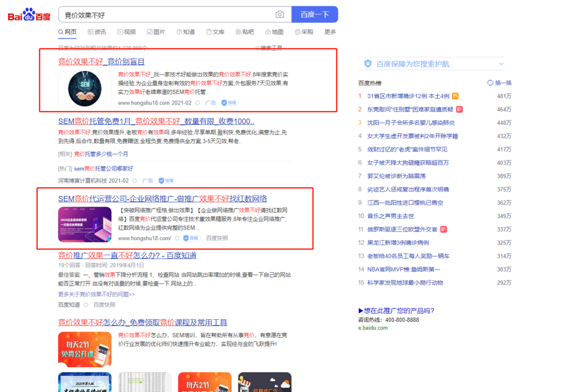Open SEM竞价代运营公司 result title

coord(163,199)
